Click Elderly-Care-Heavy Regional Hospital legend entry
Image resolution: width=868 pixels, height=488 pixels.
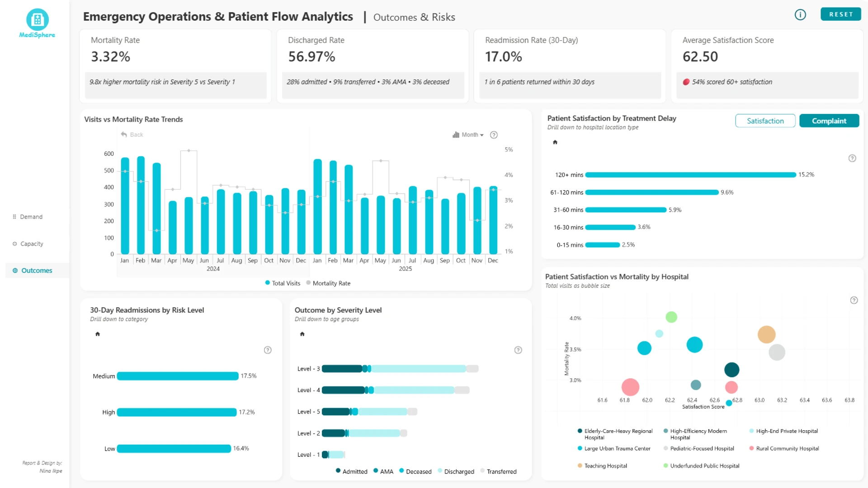pos(615,434)
